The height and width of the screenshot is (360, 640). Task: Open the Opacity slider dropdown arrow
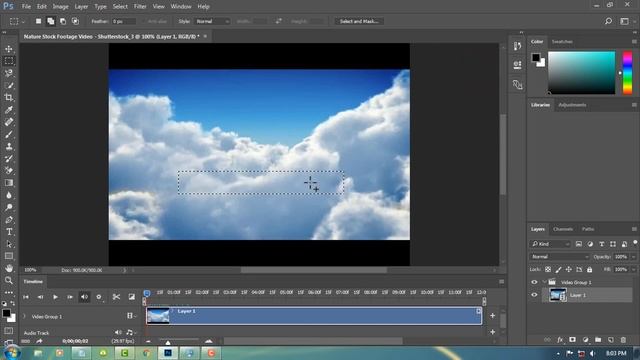coord(633,257)
